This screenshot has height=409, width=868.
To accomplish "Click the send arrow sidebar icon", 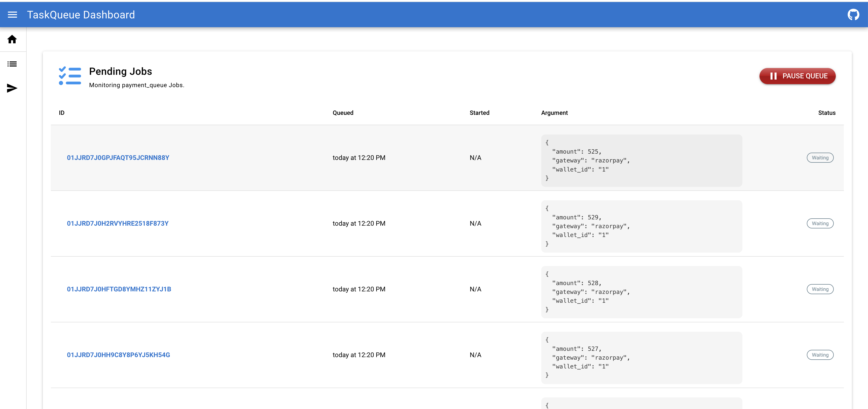I will coord(12,88).
